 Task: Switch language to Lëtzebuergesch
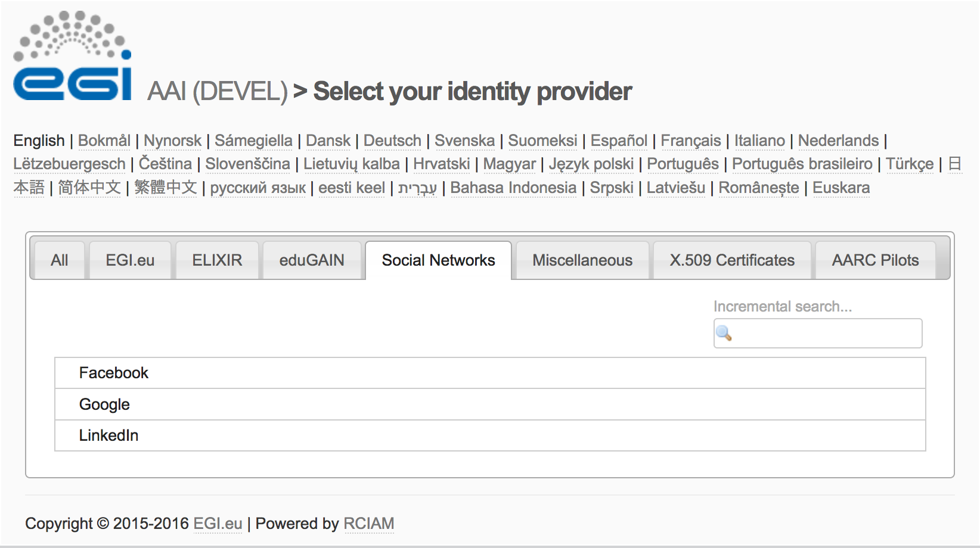(x=69, y=164)
